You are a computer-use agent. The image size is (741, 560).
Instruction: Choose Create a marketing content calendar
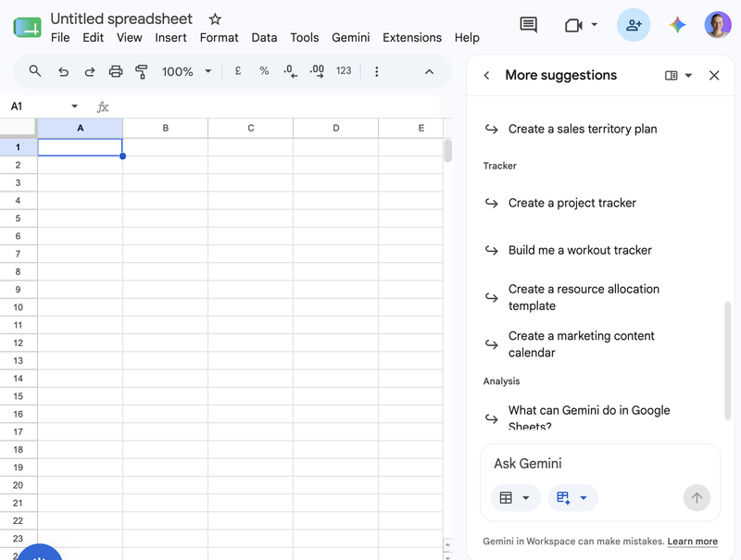582,344
